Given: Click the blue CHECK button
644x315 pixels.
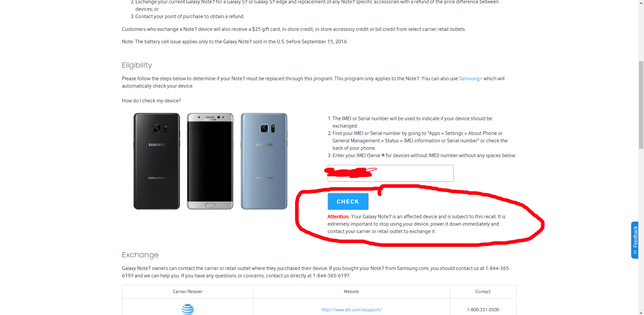Looking at the screenshot, I should 348,201.
